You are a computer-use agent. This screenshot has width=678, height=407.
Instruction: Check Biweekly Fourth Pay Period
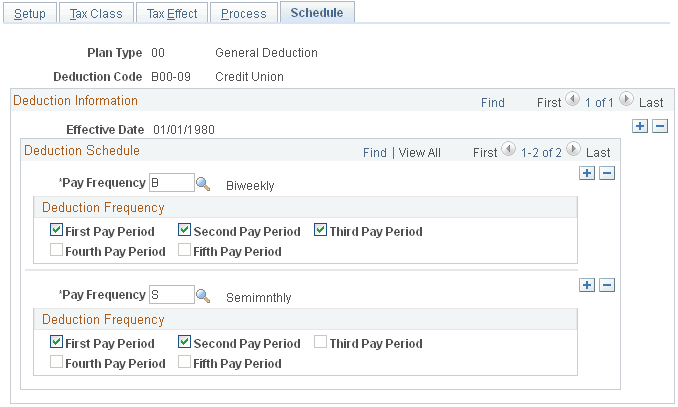(56, 250)
